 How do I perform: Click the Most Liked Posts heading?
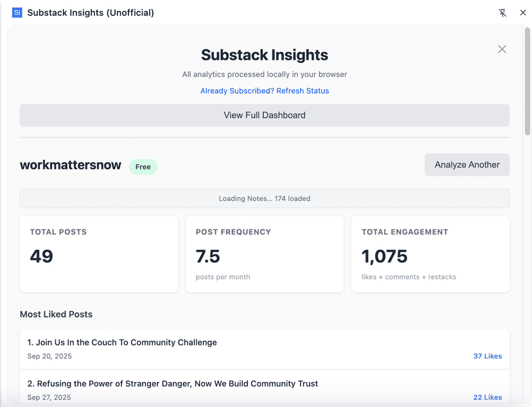tap(56, 314)
